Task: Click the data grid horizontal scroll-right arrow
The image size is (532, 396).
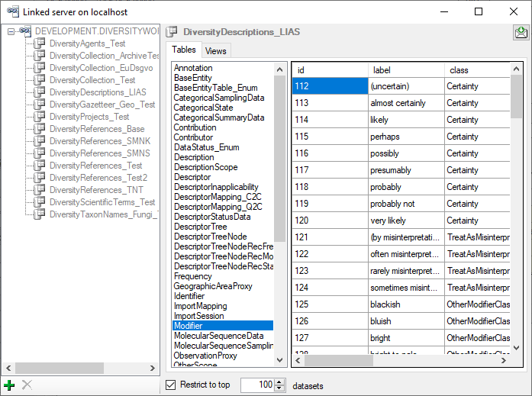Action: click(x=504, y=360)
